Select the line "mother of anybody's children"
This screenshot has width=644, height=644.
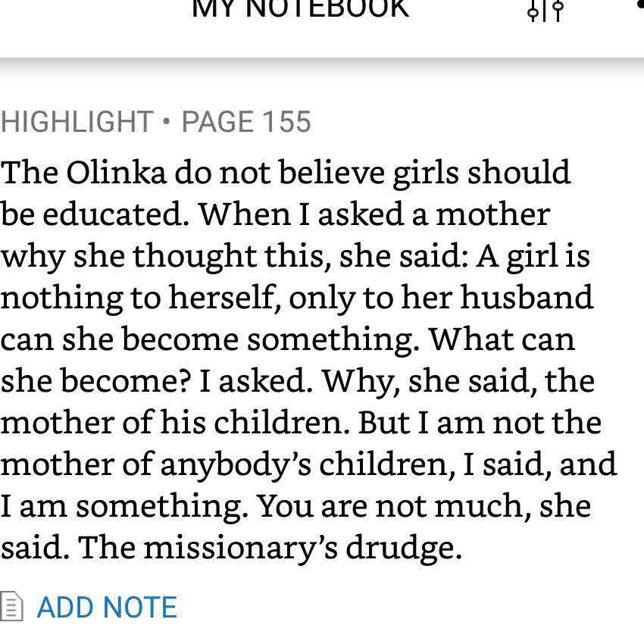point(308,464)
